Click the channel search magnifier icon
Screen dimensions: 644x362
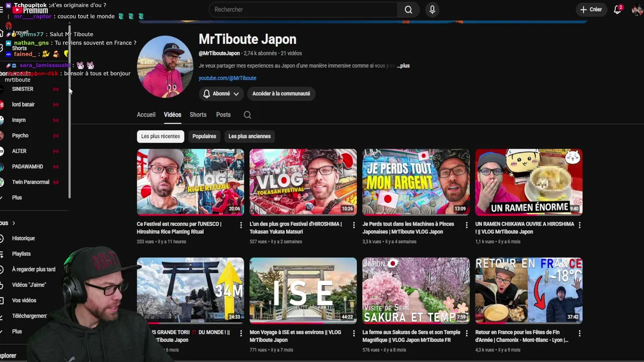[x=247, y=115]
